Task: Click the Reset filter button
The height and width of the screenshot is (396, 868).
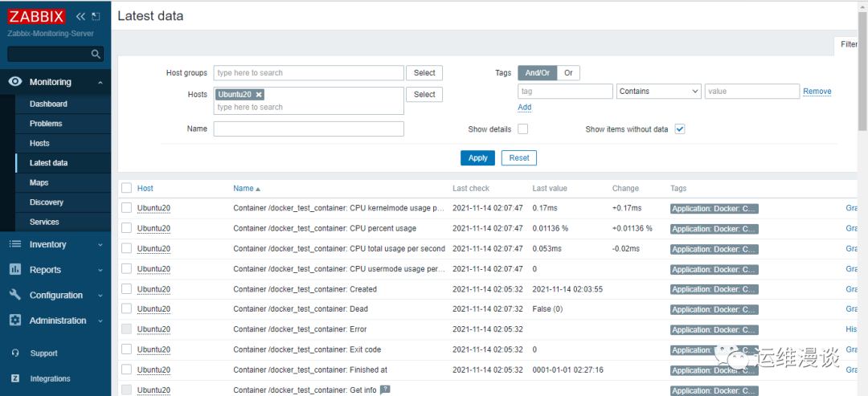Action: point(519,157)
